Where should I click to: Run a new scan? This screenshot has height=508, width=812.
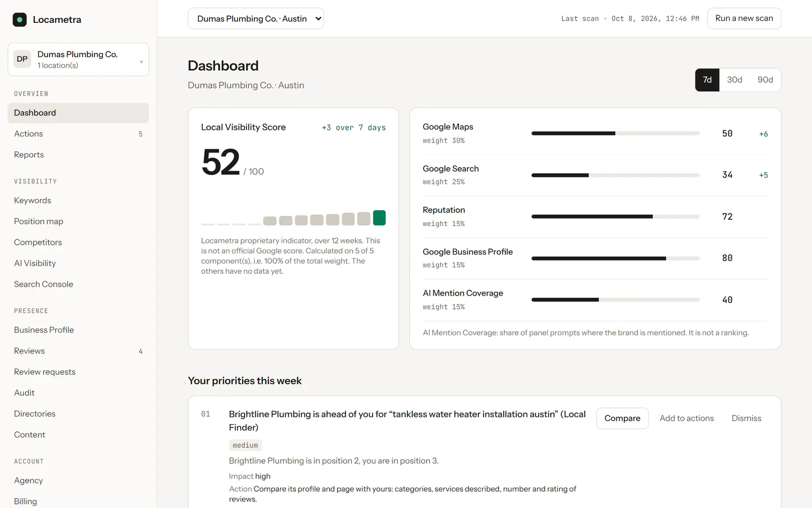coord(744,19)
